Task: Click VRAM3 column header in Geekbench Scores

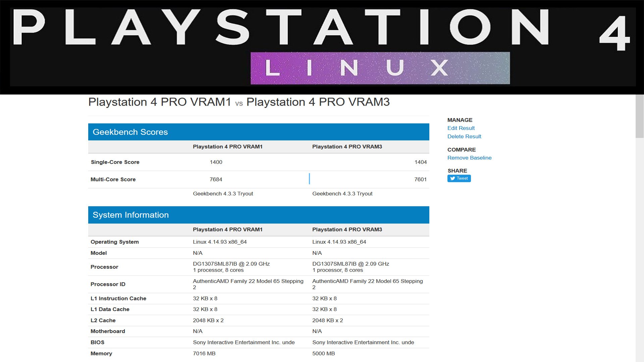Action: point(347,147)
